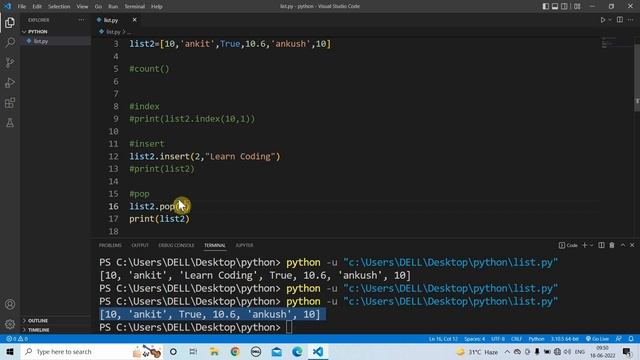The height and width of the screenshot is (360, 640).
Task: Maximize the panel with the chevron up
Action: 623,245
